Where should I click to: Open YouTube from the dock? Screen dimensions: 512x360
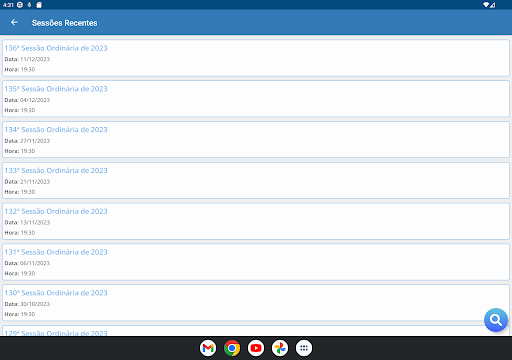click(x=256, y=348)
